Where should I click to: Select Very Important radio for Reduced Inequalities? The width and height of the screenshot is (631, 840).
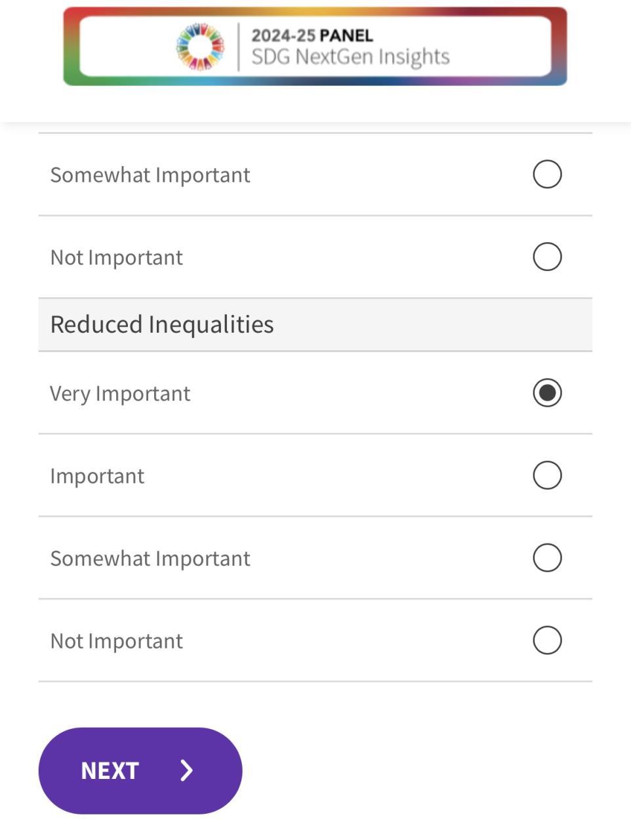[x=547, y=393]
